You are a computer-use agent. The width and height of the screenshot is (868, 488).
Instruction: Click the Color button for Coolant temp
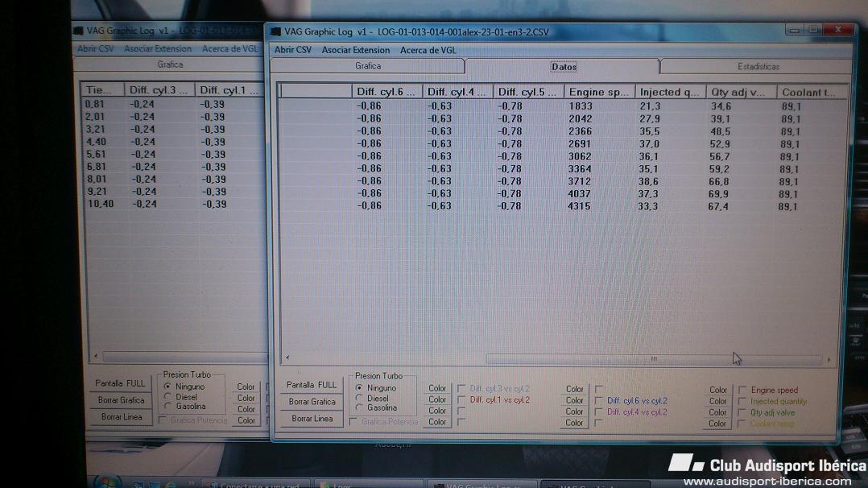pyautogui.click(x=717, y=424)
